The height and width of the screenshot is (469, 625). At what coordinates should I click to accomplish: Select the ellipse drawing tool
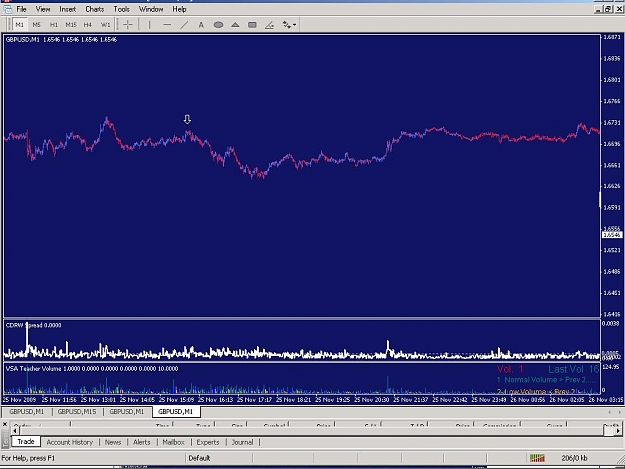click(x=218, y=25)
